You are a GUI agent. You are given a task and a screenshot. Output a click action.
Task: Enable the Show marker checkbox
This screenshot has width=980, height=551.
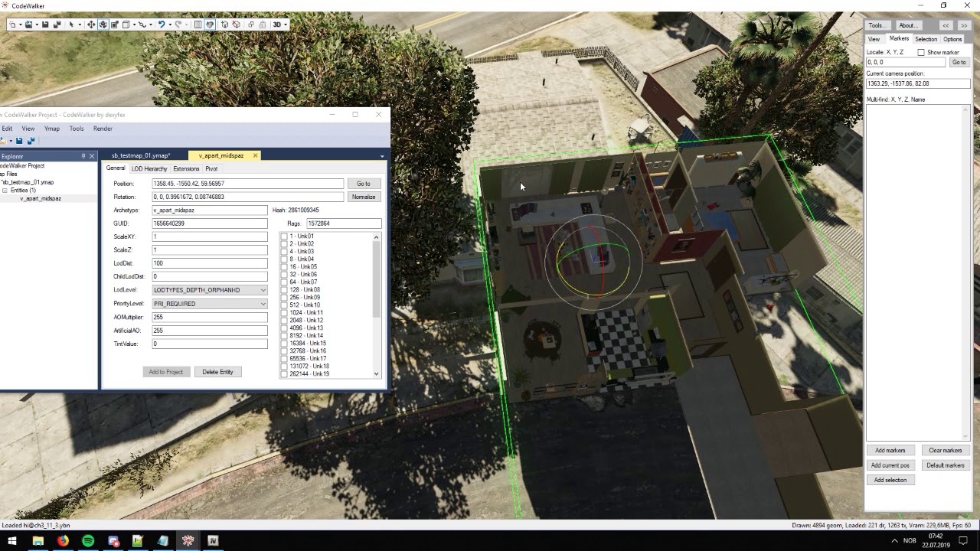coord(921,52)
